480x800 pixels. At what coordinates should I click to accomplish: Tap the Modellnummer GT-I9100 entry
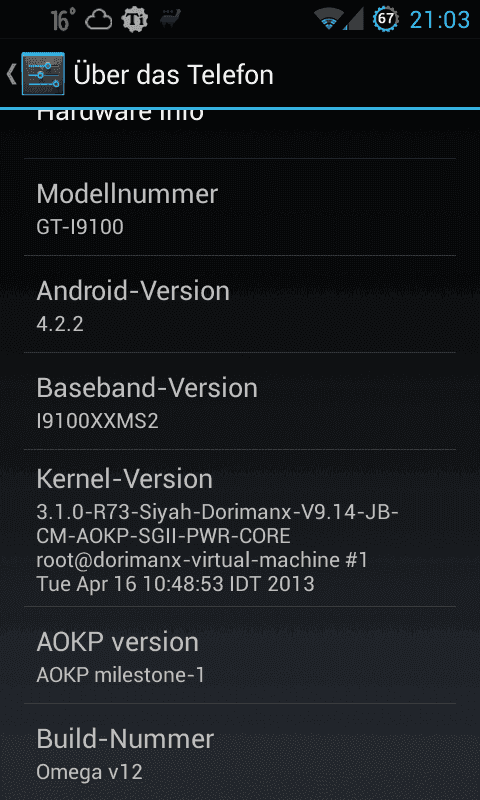pyautogui.click(x=240, y=207)
